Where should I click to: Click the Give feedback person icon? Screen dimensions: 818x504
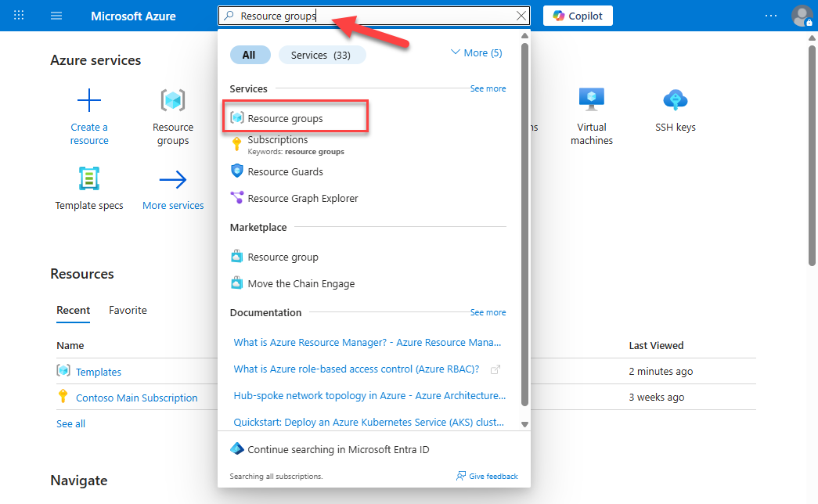tap(461, 476)
